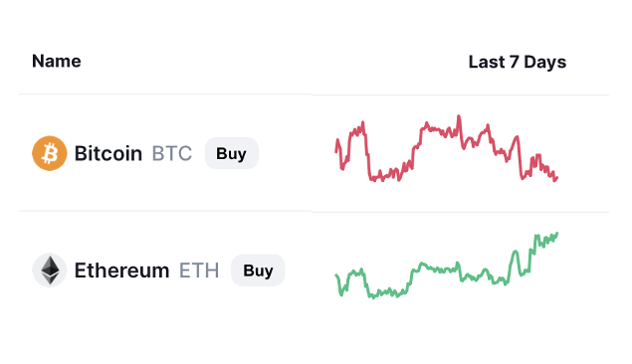
Task: Open the Bitcoin name link
Action: [x=108, y=153]
